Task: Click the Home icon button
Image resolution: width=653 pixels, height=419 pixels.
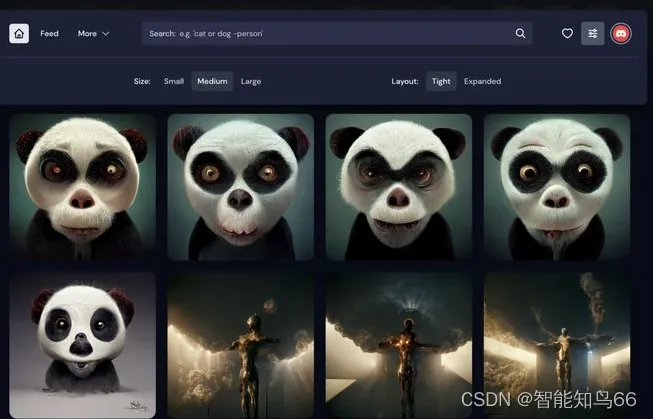Action: (19, 33)
